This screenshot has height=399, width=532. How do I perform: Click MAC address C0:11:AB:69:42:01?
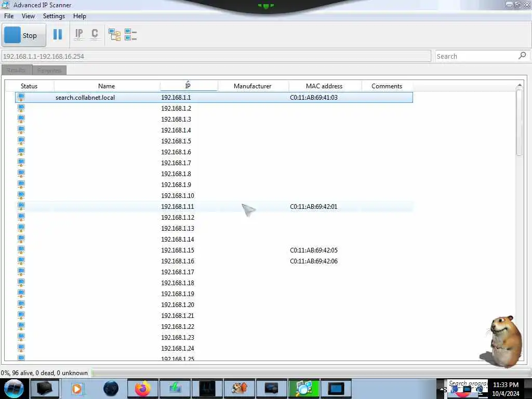(314, 206)
